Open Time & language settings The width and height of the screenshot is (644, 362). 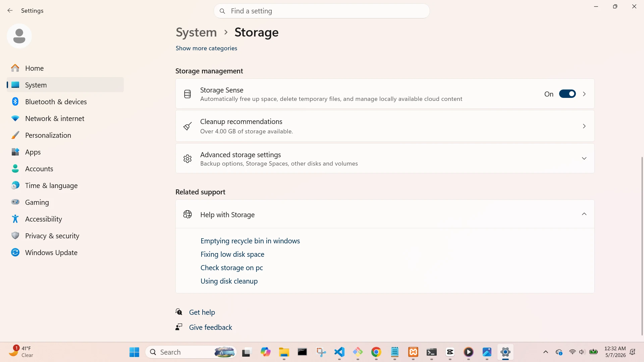[x=65, y=185]
